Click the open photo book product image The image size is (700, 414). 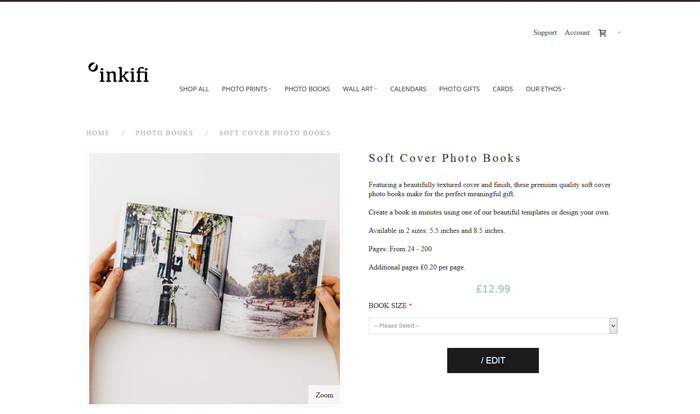tap(214, 278)
